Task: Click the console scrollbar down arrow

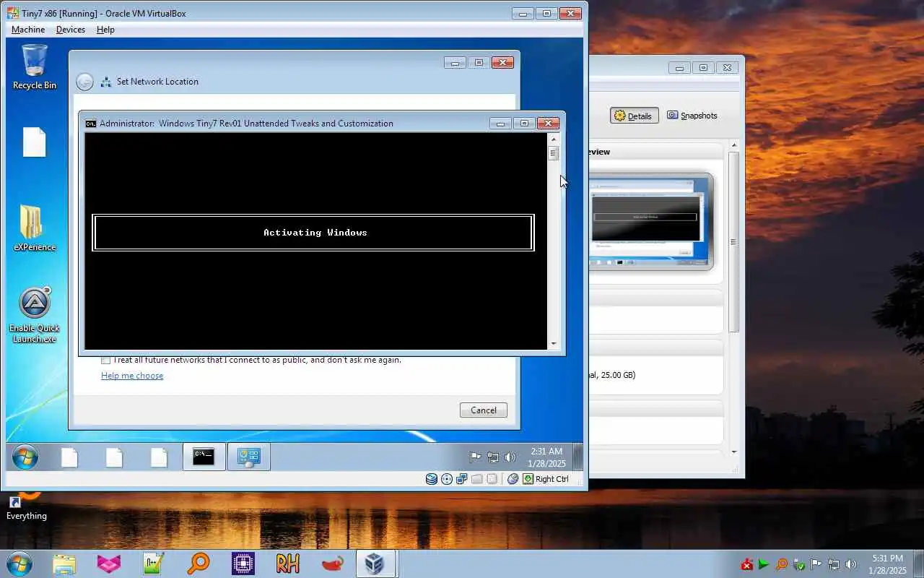Action: [x=554, y=344]
